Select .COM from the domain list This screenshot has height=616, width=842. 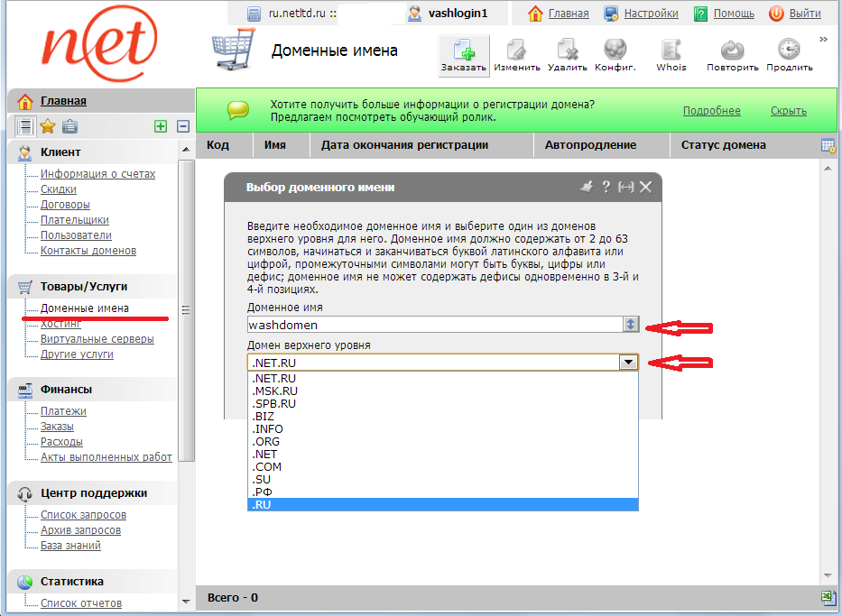[x=267, y=467]
